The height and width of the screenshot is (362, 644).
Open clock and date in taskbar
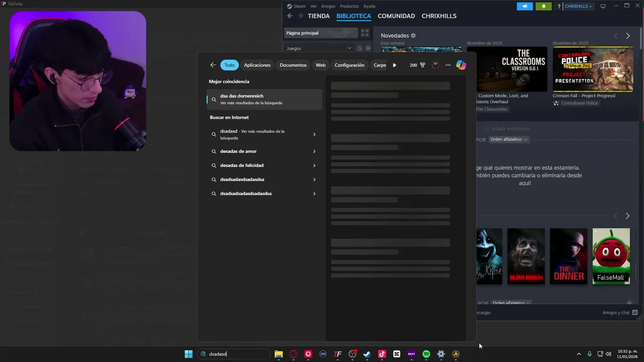(x=627, y=354)
